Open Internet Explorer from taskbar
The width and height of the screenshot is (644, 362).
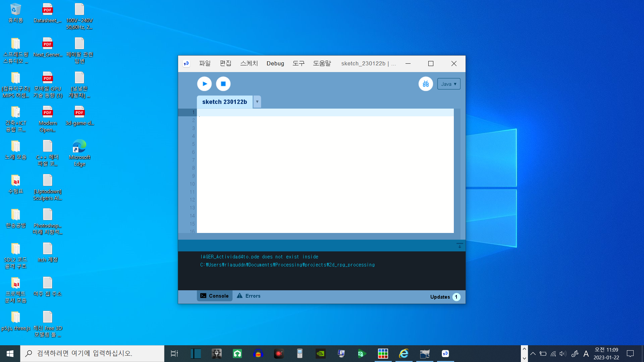tap(404, 354)
